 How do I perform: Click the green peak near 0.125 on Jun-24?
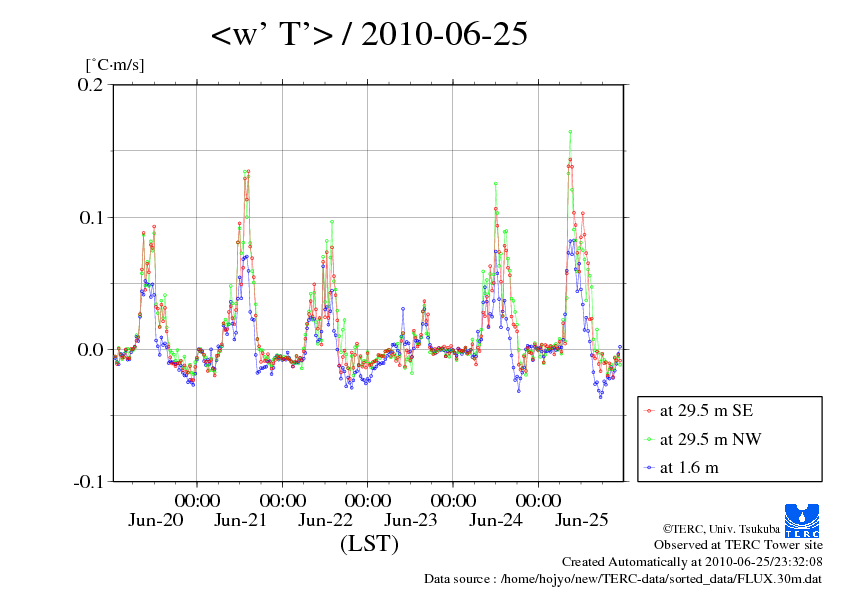496,184
